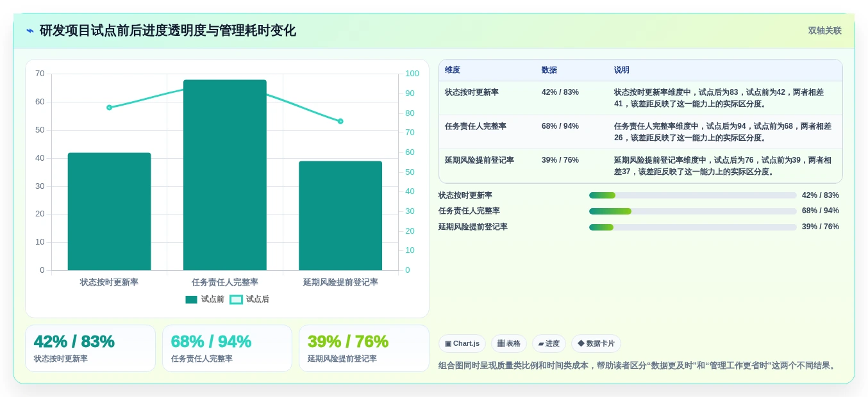Select the 数据卡片 tag
The height and width of the screenshot is (397, 868).
click(x=596, y=343)
